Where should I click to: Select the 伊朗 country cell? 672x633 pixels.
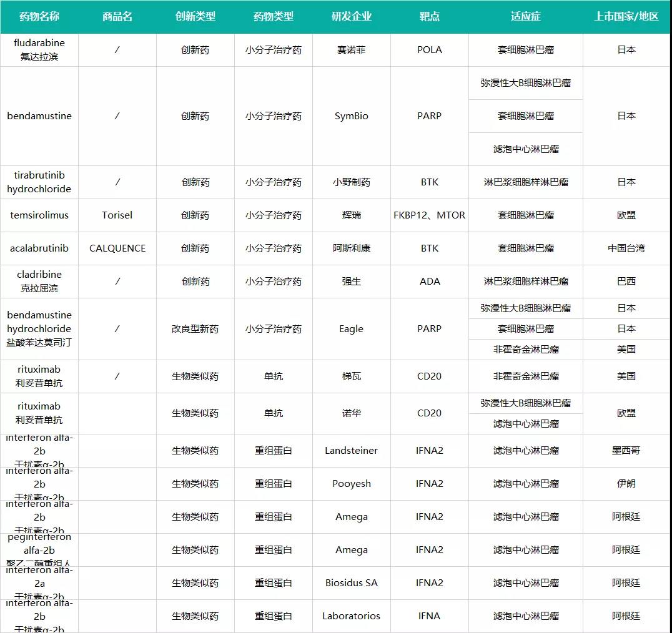pyautogui.click(x=626, y=484)
